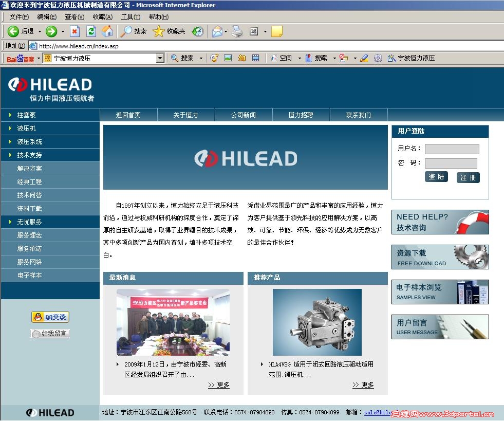
Task: Click the address bar URL field
Action: coord(267,46)
